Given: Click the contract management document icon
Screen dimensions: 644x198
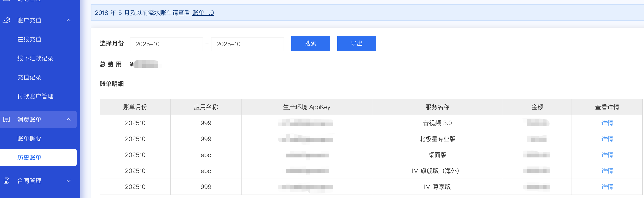Looking at the screenshot, I should (6, 181).
